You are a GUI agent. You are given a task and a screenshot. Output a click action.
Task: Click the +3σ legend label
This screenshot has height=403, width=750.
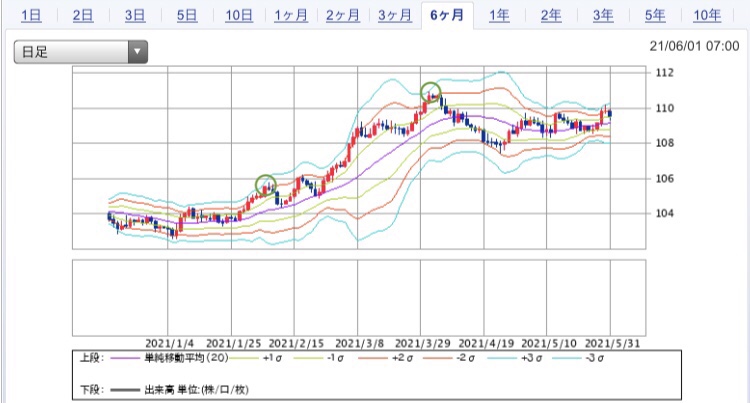click(x=531, y=358)
